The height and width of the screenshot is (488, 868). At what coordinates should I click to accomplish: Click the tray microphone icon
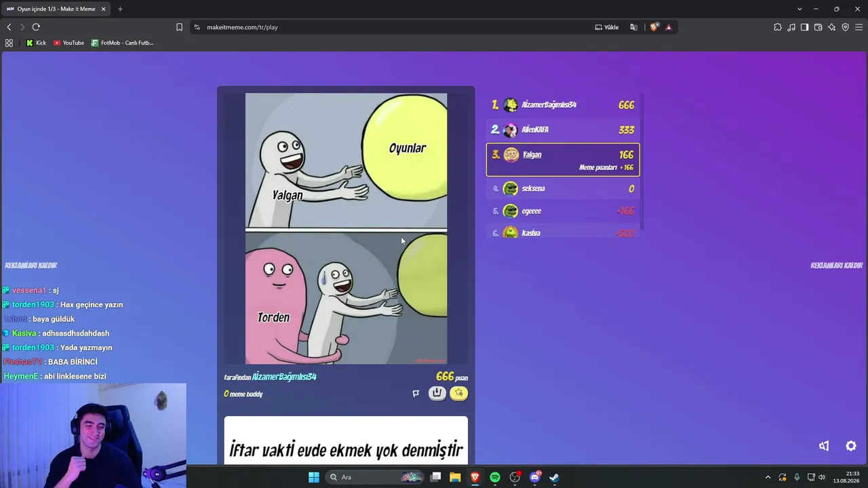797,477
